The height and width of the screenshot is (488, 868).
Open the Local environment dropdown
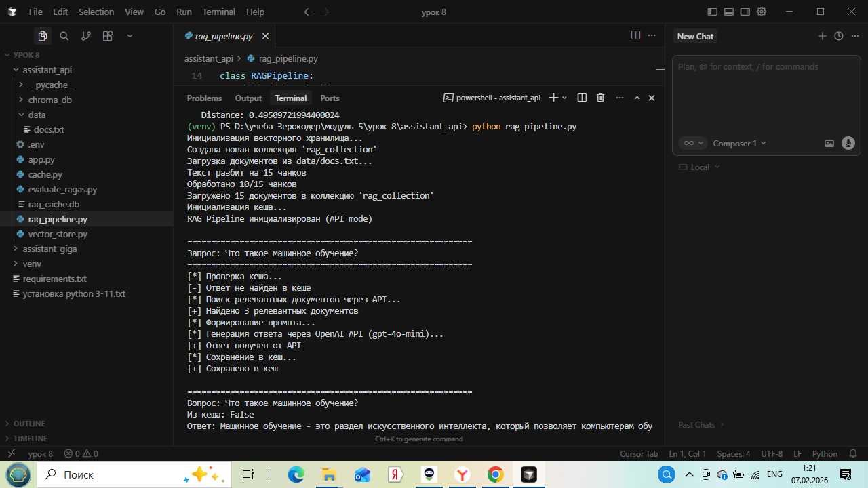(700, 167)
